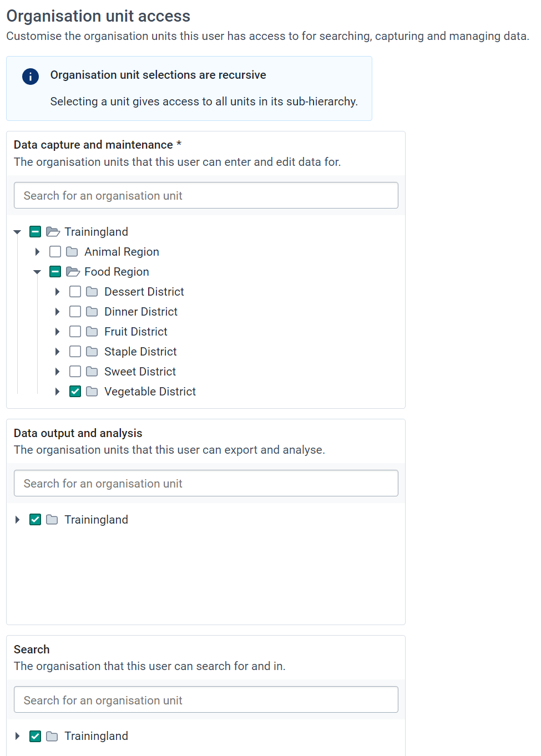Uncheck the Vegetable District checkbox
This screenshot has height=756, width=541.
(75, 392)
